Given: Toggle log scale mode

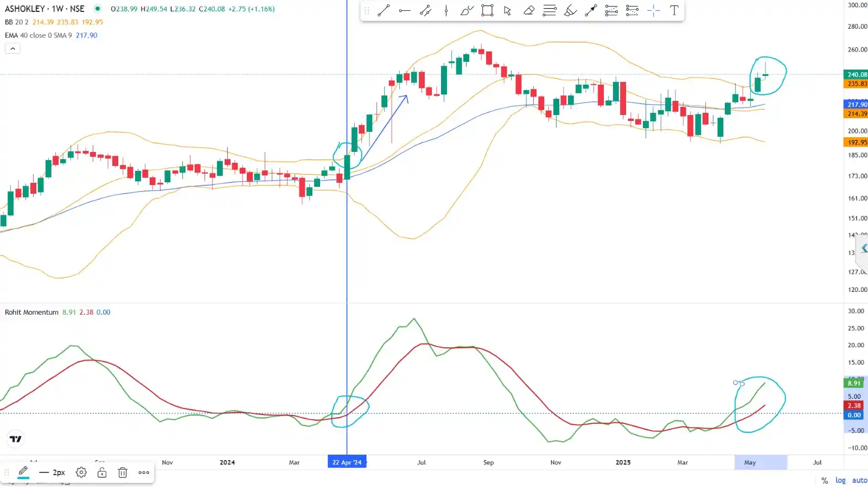Looking at the screenshot, I should click(x=840, y=480).
